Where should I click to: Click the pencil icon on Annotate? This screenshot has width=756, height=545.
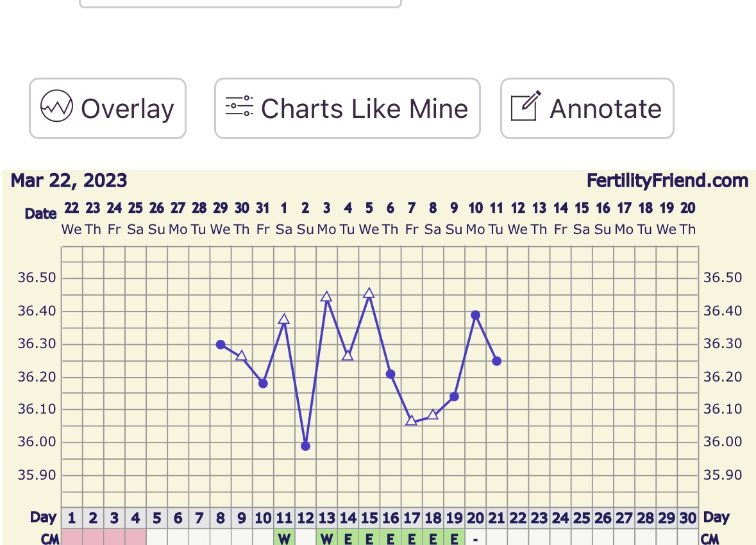click(x=526, y=106)
